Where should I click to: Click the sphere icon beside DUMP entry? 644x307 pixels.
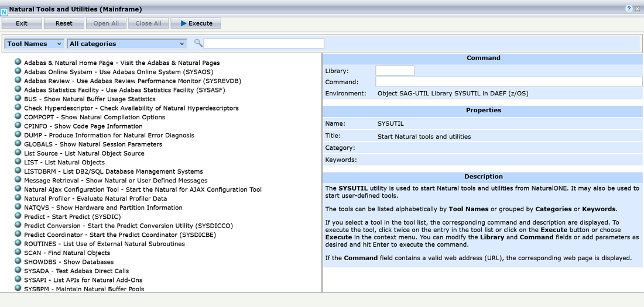coord(18,134)
